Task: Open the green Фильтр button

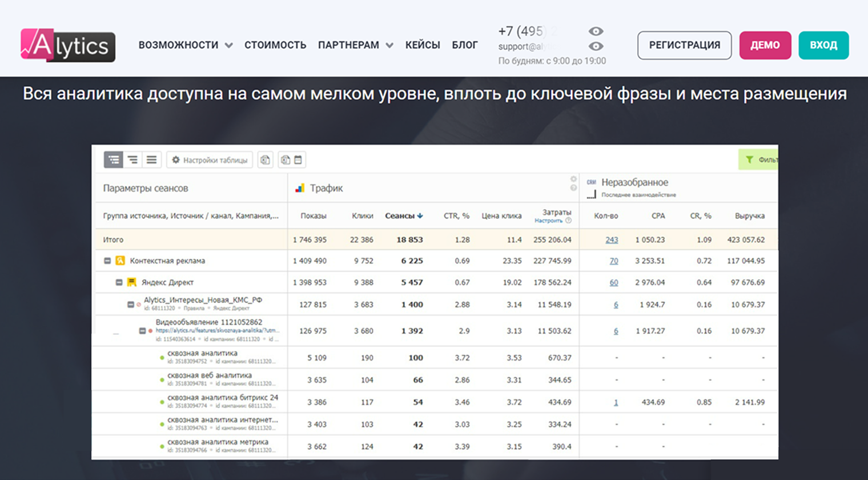Action: (x=758, y=160)
